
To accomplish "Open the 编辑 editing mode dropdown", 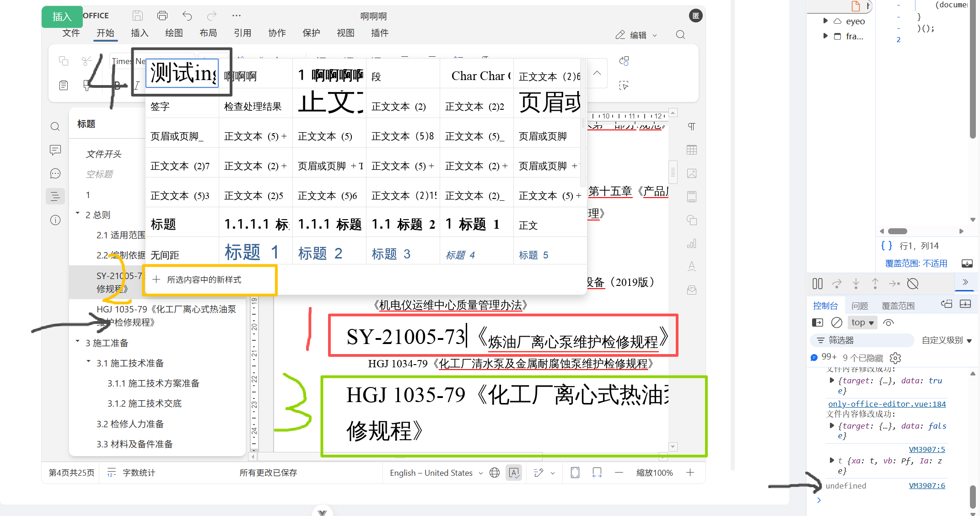I will 636,35.
